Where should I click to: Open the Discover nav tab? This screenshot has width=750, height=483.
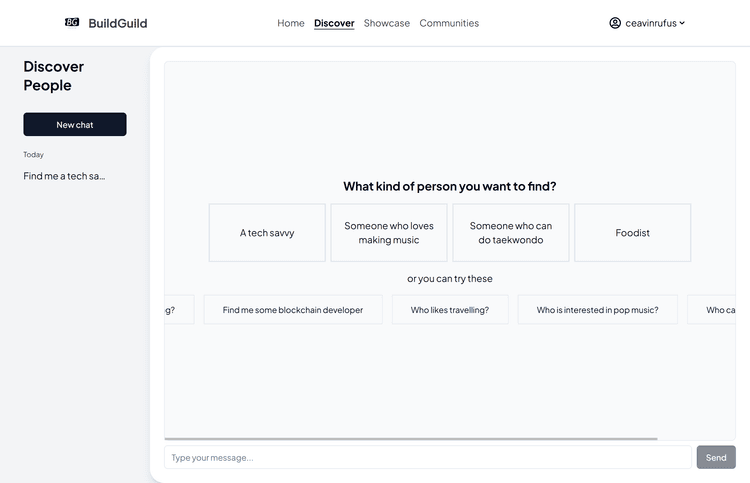click(334, 23)
